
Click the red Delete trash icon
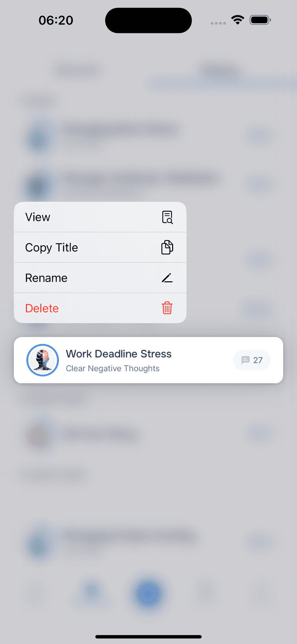(167, 308)
